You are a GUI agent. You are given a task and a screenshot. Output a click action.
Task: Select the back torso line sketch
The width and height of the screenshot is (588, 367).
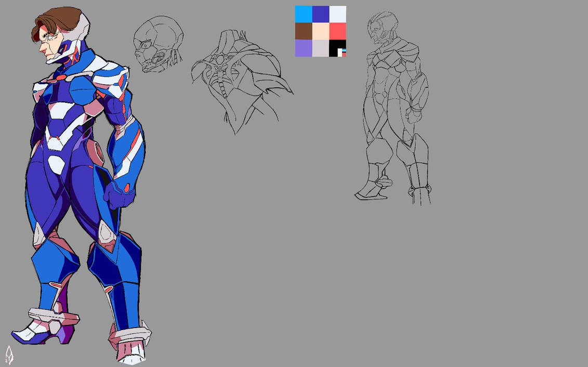click(242, 82)
